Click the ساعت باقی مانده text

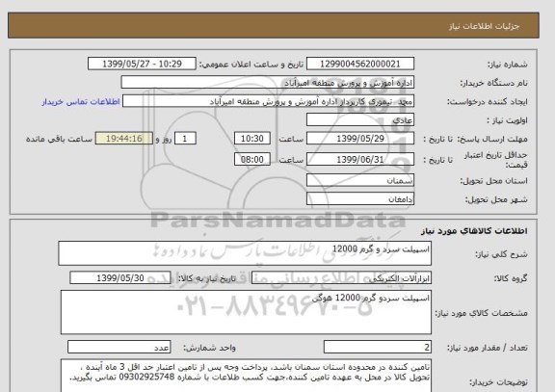click(59, 139)
